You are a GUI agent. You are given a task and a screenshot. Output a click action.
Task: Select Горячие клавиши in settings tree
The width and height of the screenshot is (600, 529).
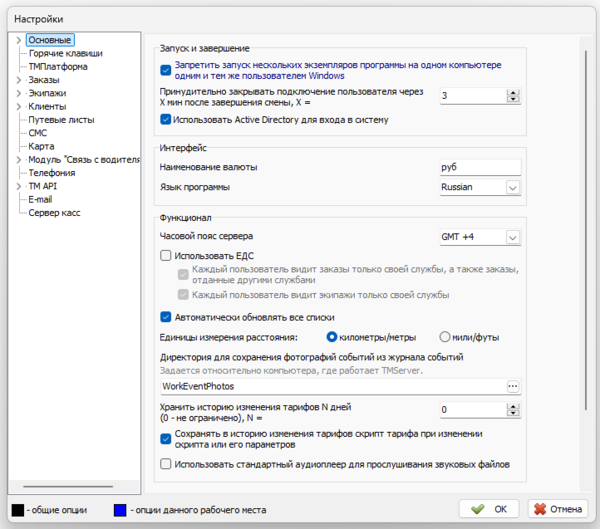pos(65,53)
